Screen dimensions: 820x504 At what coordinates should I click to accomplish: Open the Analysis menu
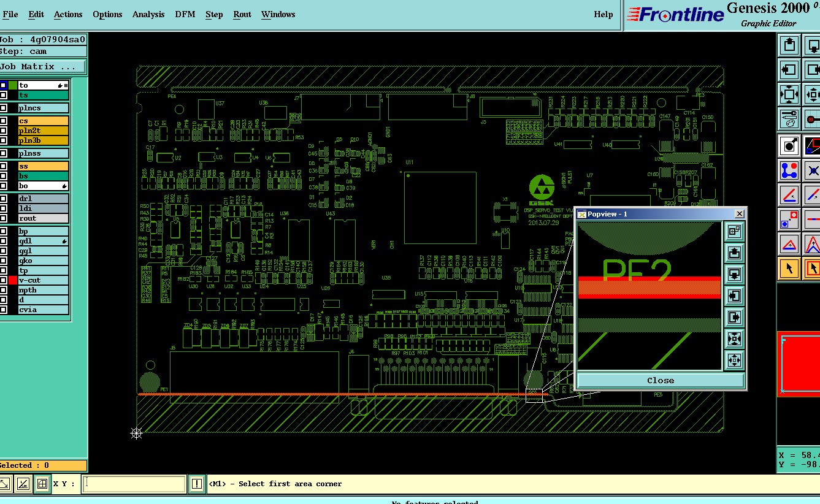(148, 14)
